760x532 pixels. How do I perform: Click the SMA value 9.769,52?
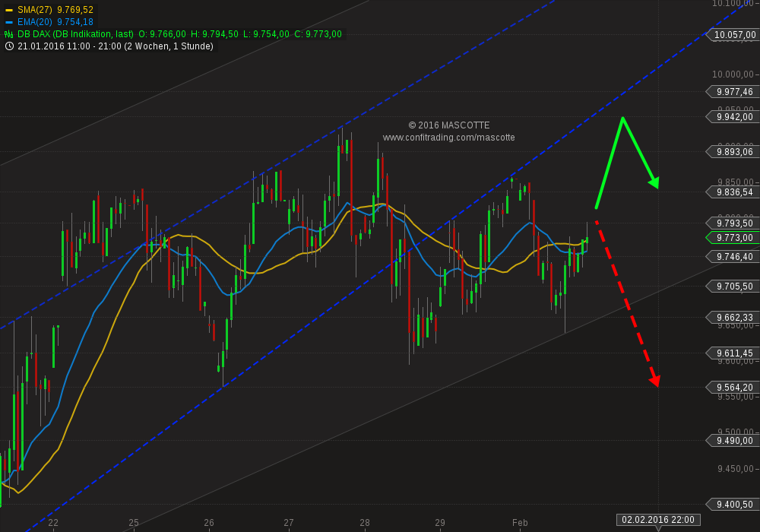tap(75, 10)
